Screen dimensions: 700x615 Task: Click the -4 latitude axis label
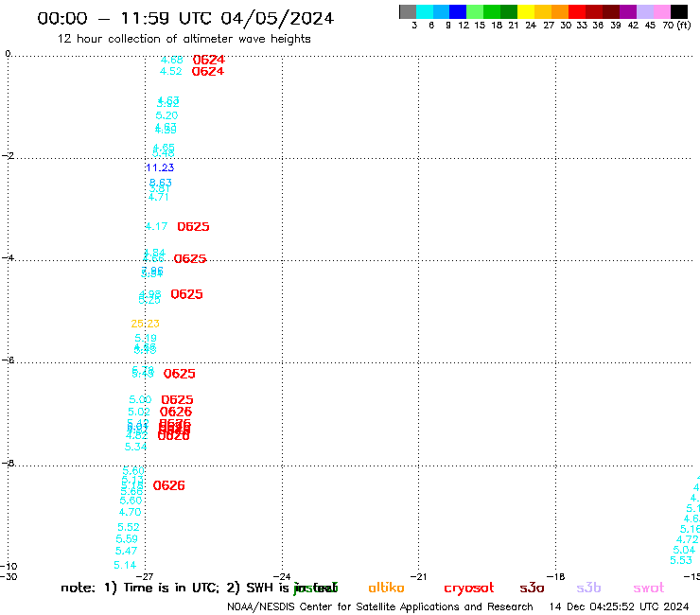point(8,257)
